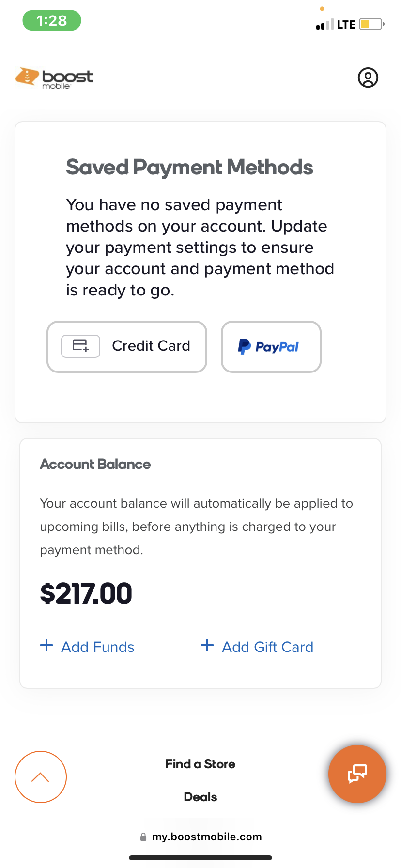Tap the green 1:28 time indicator

(x=52, y=20)
